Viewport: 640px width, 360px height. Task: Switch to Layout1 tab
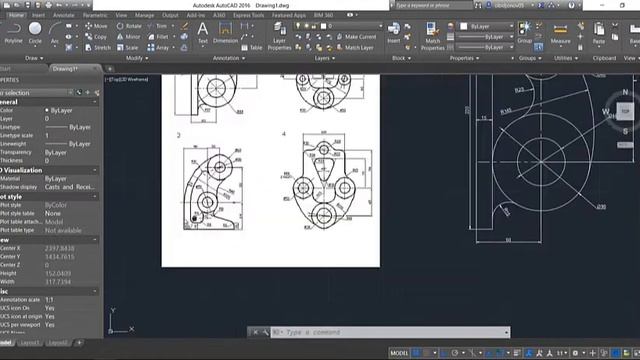(30, 343)
